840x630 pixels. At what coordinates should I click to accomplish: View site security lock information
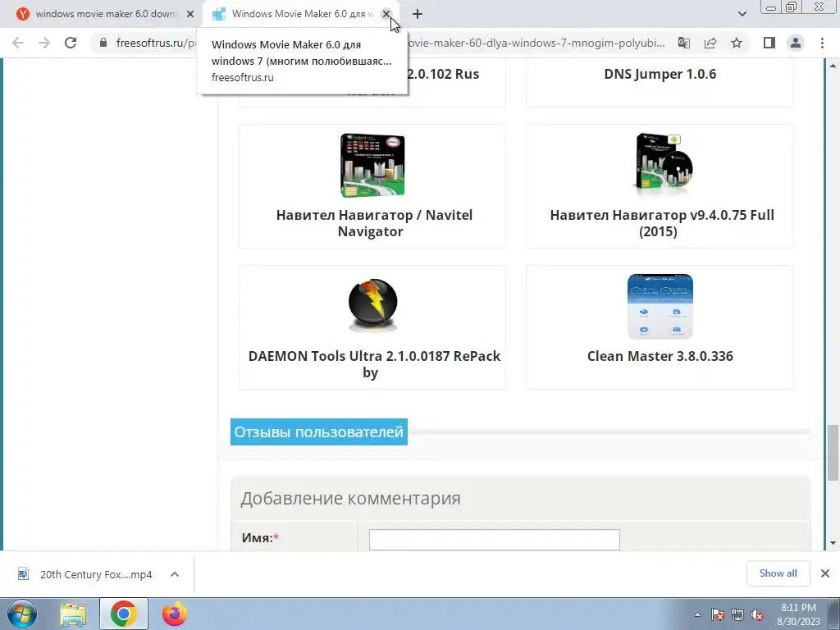click(x=103, y=43)
